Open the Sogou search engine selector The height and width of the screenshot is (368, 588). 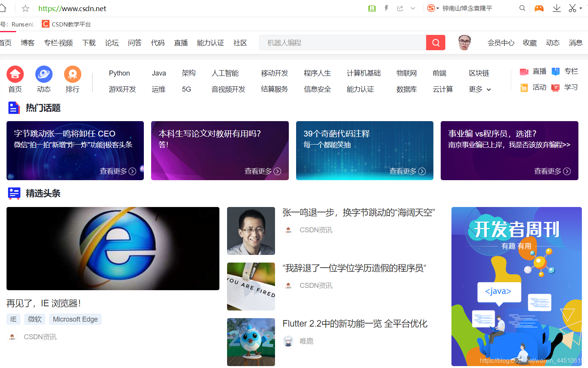pyautogui.click(x=433, y=8)
